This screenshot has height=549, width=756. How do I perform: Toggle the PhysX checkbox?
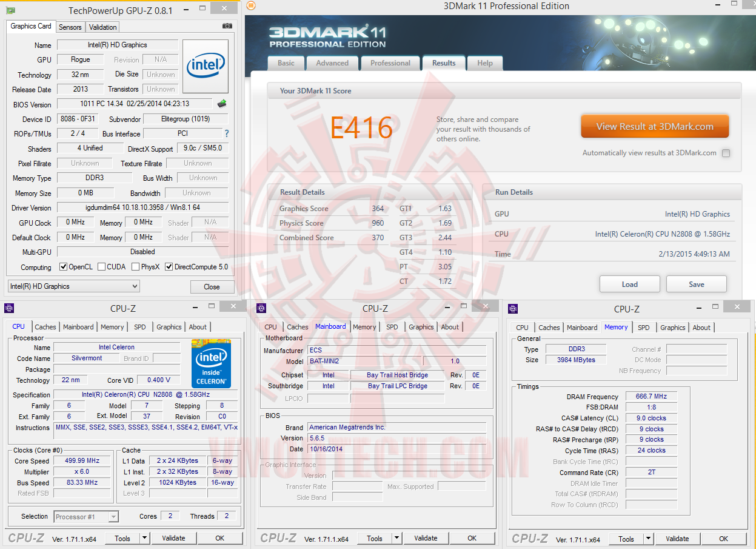pos(135,267)
